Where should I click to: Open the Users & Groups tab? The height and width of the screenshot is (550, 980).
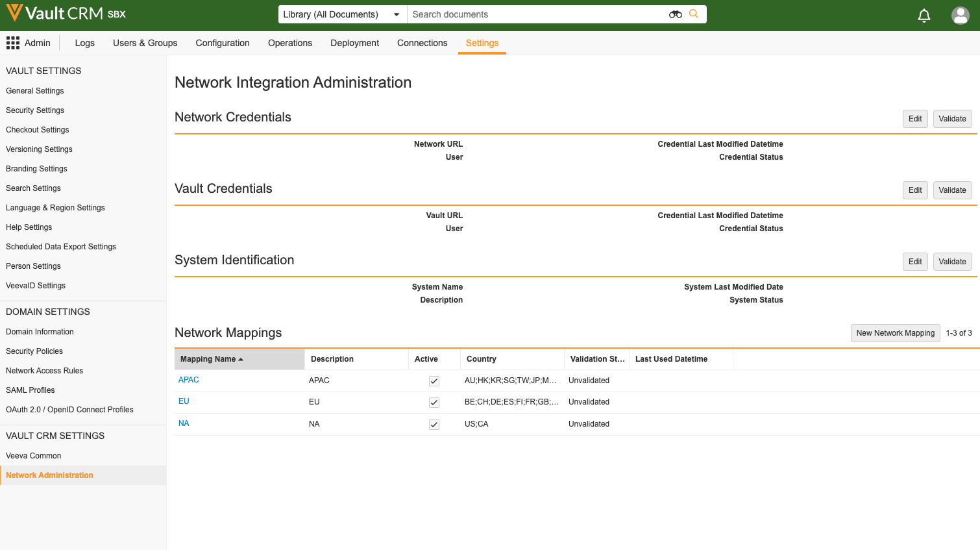tap(145, 43)
